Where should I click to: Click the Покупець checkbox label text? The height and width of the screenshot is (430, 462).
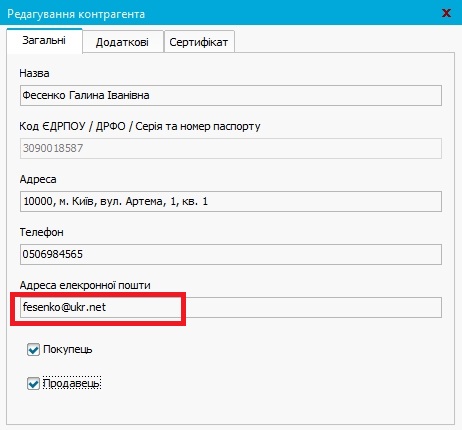(68, 349)
